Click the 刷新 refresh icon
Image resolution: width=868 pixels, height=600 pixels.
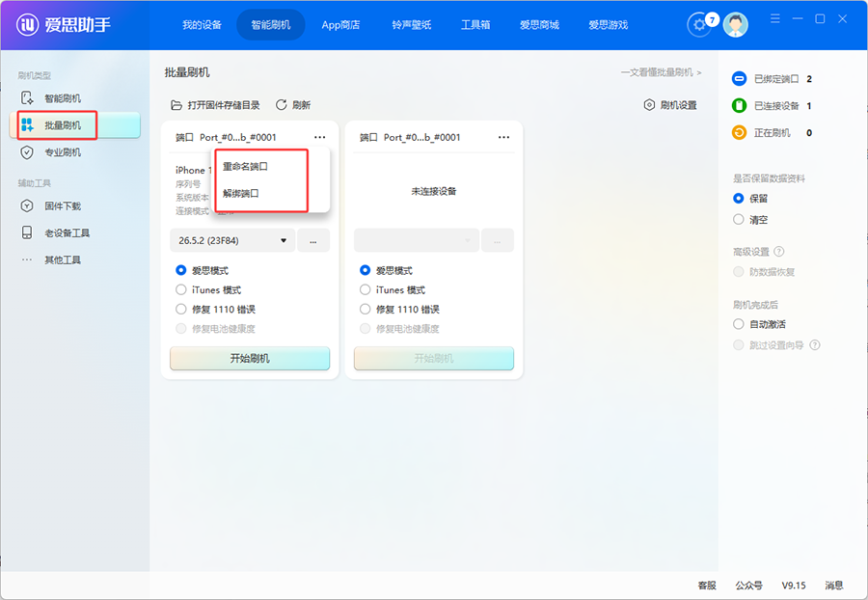point(282,105)
